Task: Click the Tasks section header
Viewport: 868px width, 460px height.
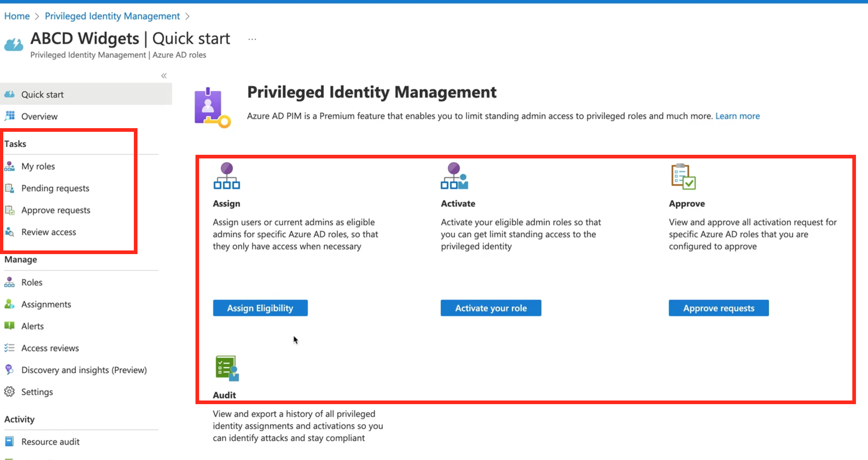Action: (15, 143)
